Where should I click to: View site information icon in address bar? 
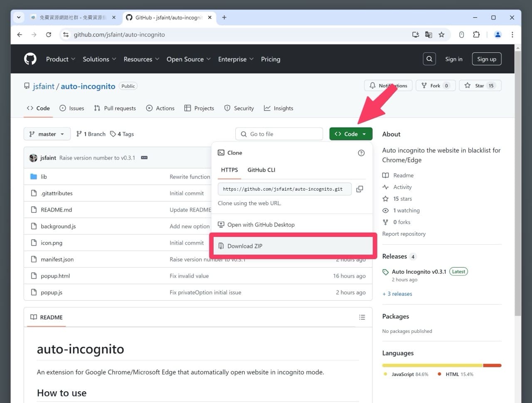coord(66,34)
